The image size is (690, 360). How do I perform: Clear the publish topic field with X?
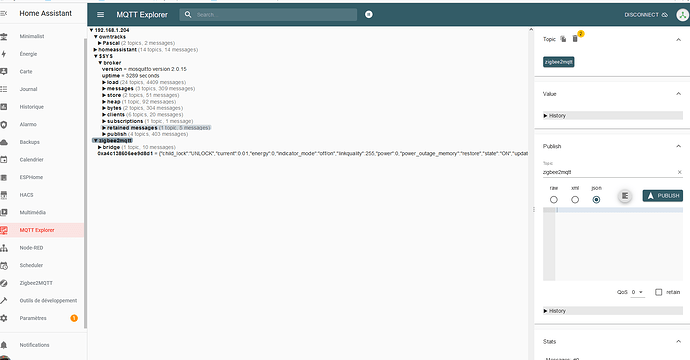pyautogui.click(x=679, y=172)
